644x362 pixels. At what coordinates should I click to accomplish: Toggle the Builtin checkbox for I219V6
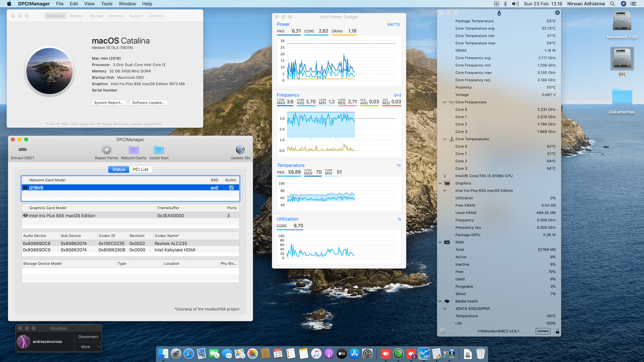pyautogui.click(x=231, y=188)
